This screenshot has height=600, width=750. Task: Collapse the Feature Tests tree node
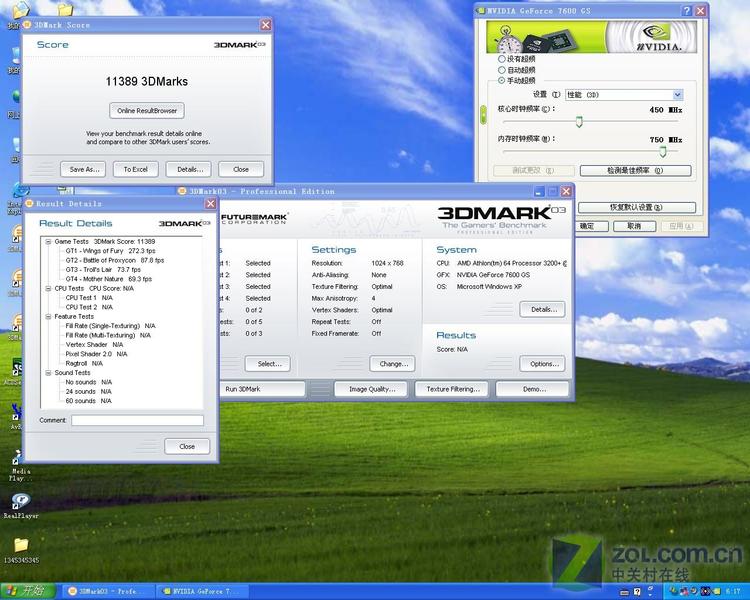point(48,317)
